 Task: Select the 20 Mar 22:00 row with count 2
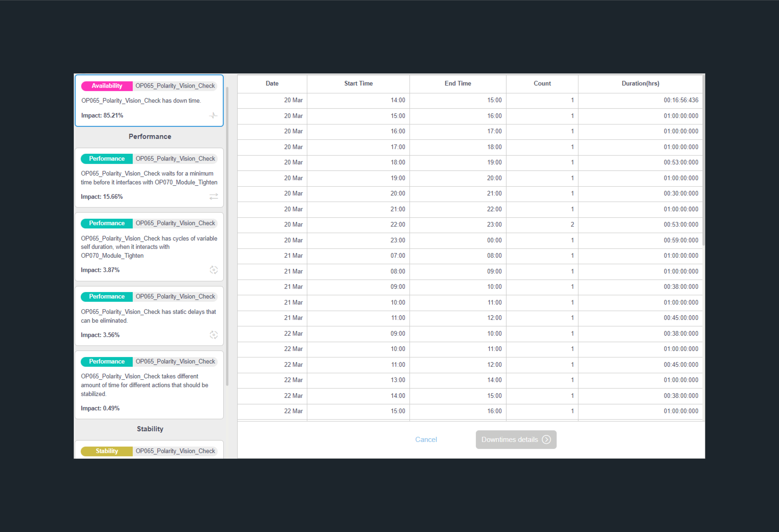click(469, 225)
